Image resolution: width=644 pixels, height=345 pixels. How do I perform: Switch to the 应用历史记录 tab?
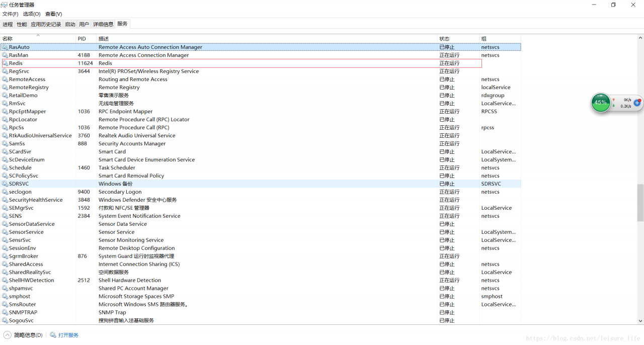click(x=46, y=24)
